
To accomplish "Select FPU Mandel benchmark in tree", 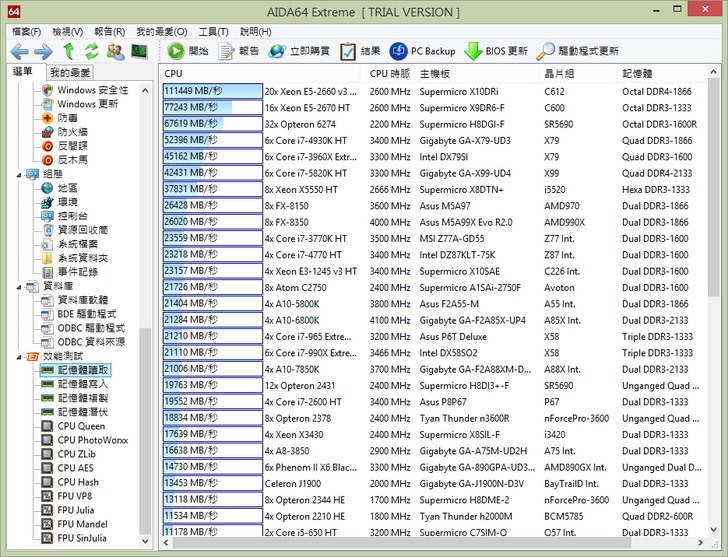I will click(82, 524).
